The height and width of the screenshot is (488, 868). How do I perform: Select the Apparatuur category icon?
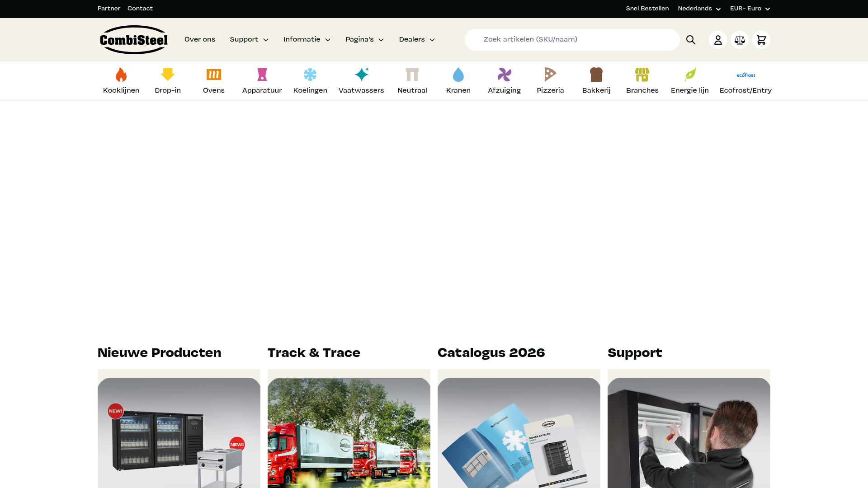click(262, 75)
